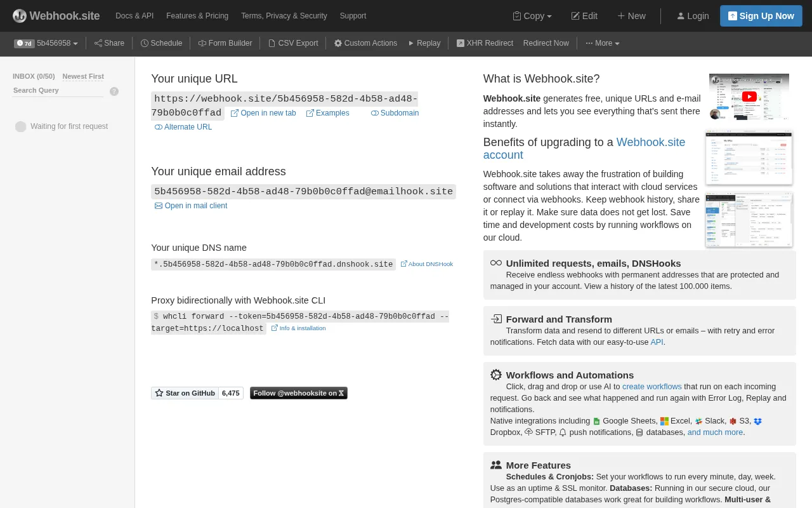Image resolution: width=812 pixels, height=508 pixels.
Task: Click the Slack icon
Action: tap(698, 421)
